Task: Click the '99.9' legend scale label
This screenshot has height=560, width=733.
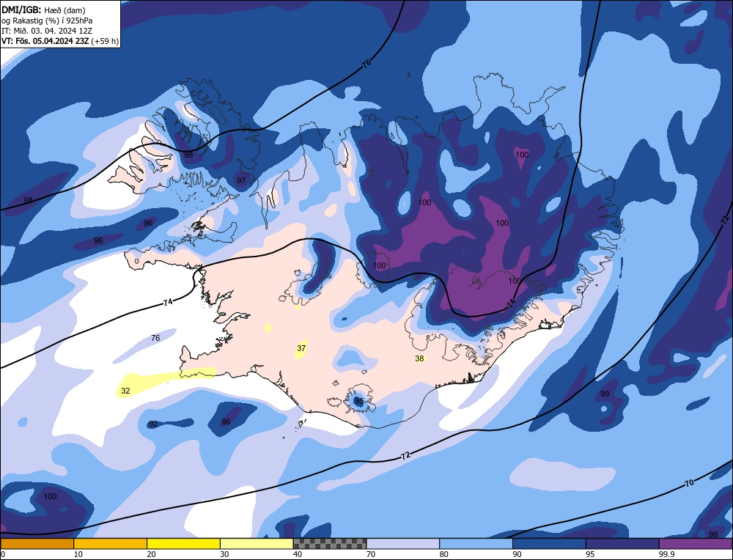Action: [666, 554]
